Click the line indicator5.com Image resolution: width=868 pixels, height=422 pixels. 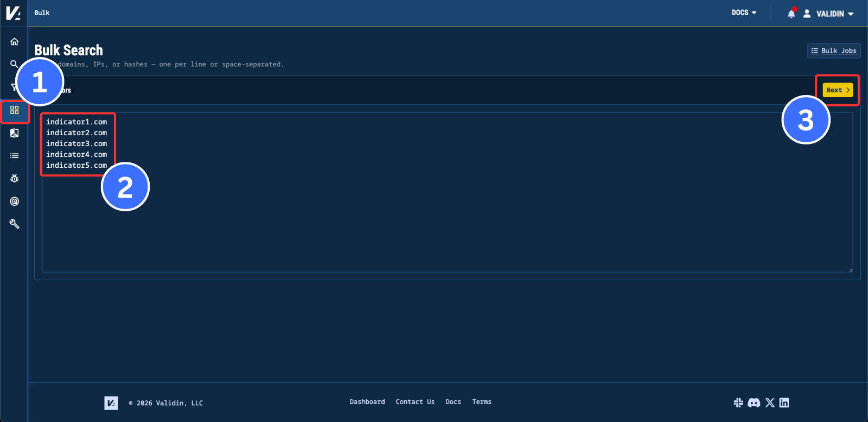coord(76,165)
